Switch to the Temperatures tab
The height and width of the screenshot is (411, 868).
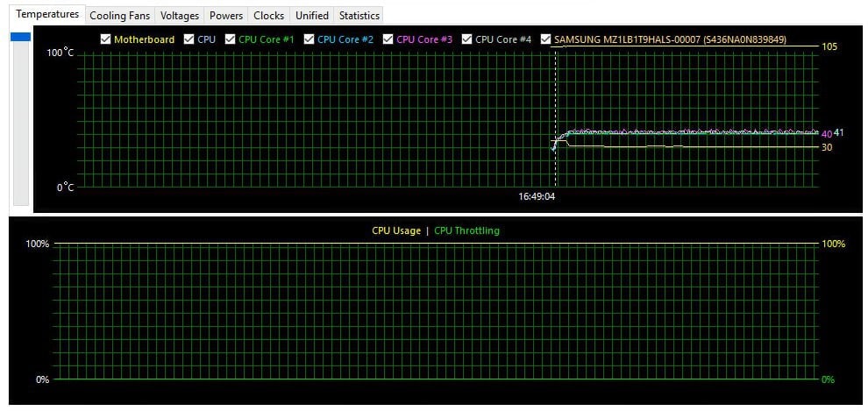[x=47, y=14]
